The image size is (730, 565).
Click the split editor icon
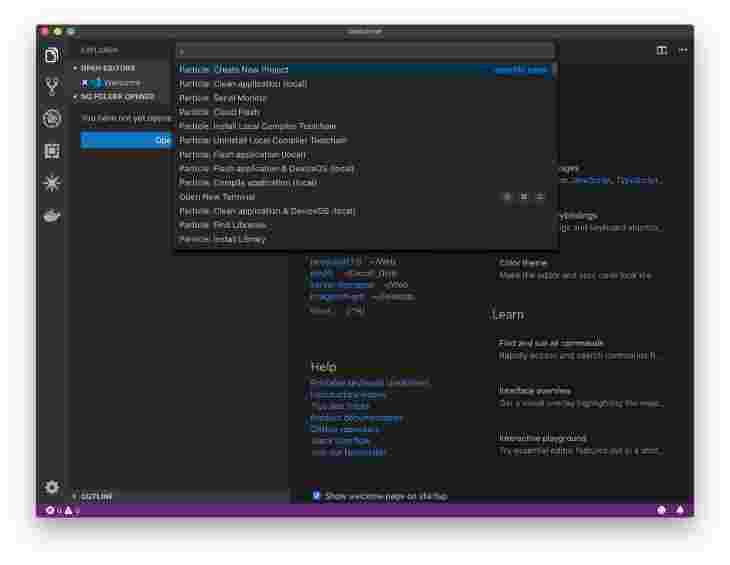tap(662, 50)
